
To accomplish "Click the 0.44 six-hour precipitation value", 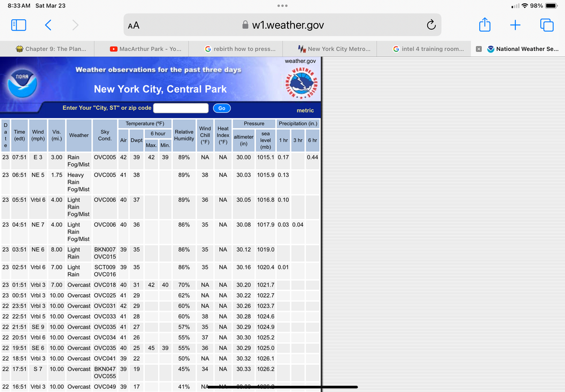I will click(x=312, y=158).
